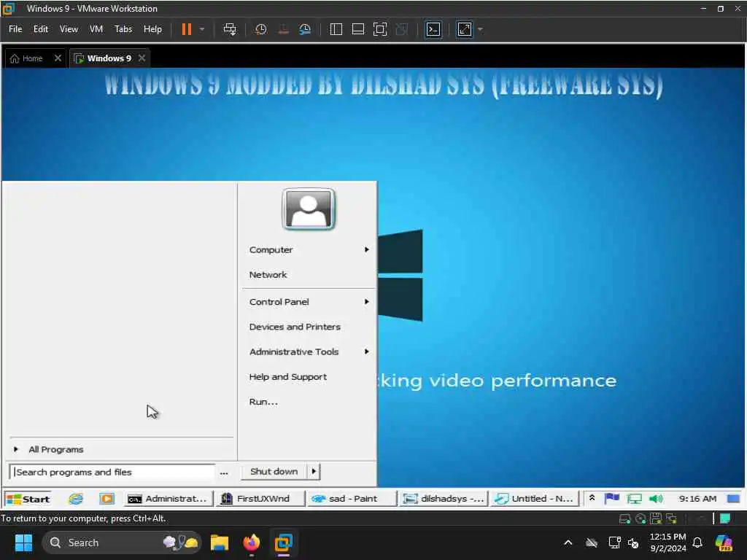Click the guest volume speaker icon
Image resolution: width=747 pixels, height=560 pixels.
[x=656, y=499]
